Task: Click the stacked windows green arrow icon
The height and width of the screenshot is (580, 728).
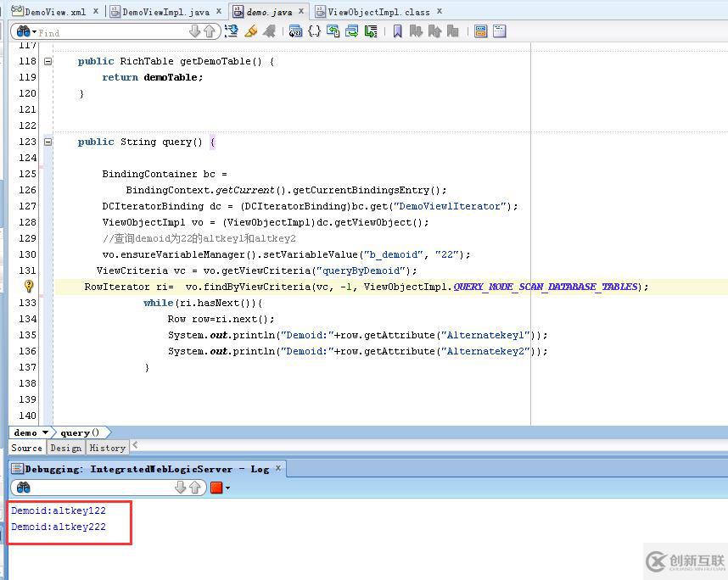Action: tap(352, 31)
